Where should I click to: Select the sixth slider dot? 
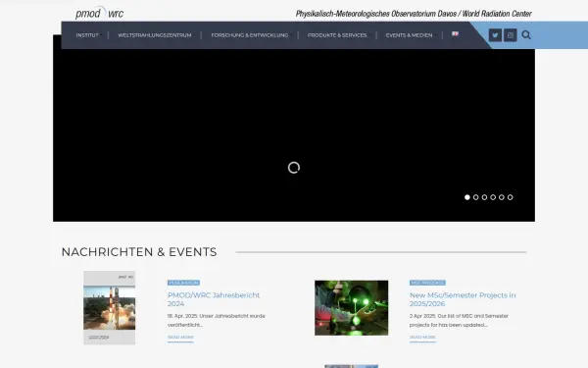pos(510,197)
